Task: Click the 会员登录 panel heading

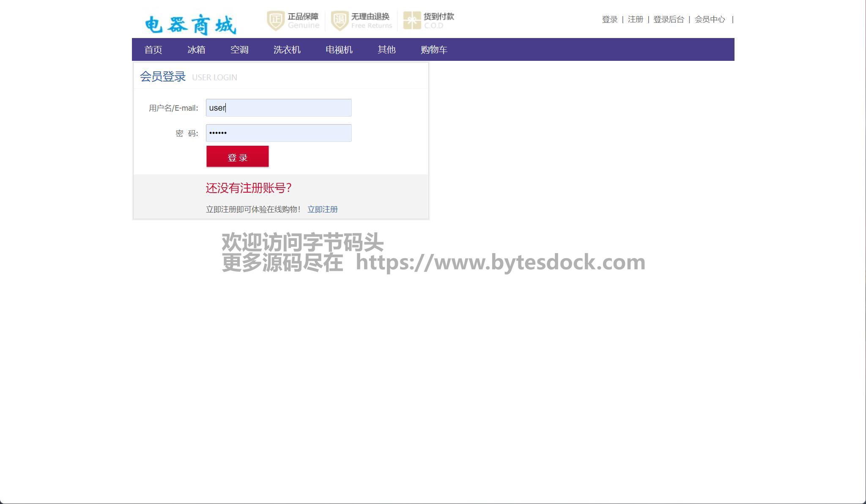Action: point(163,76)
